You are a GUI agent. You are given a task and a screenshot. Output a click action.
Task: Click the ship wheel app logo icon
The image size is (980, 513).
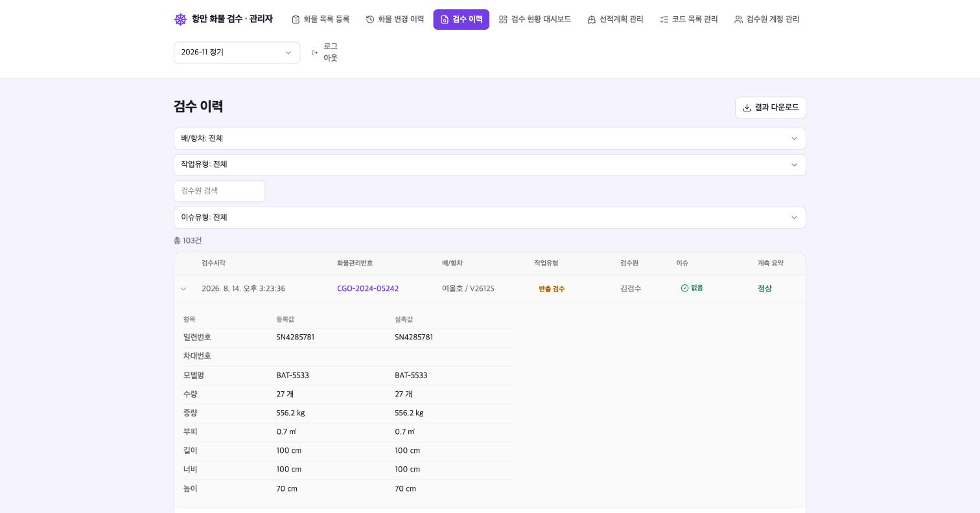pos(181,19)
